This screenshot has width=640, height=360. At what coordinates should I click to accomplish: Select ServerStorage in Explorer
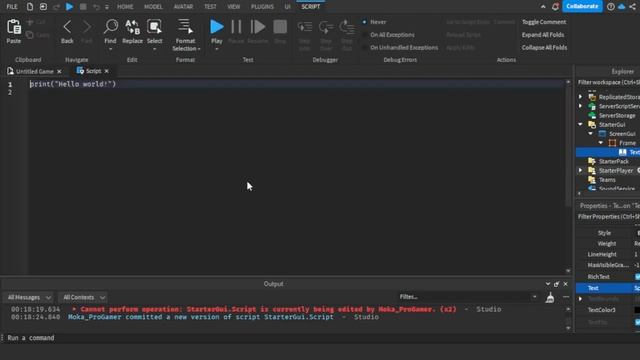pos(617,116)
